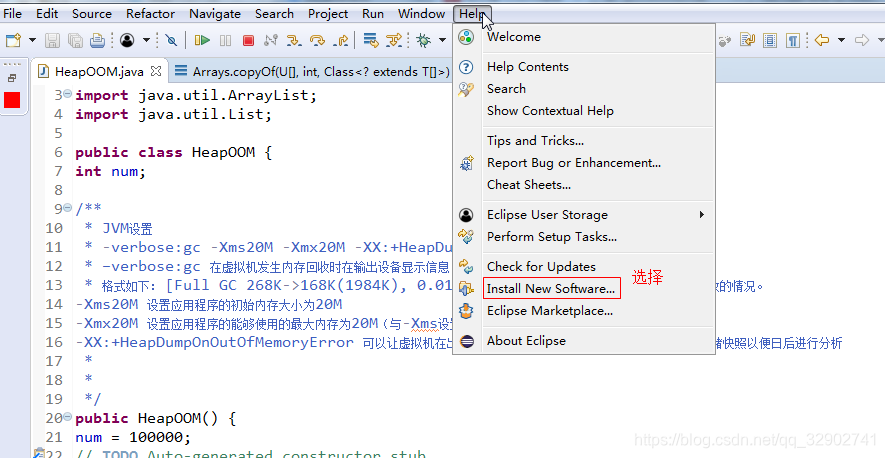The image size is (885, 458).
Task: Click the Disconnect debug icon
Action: pos(271,40)
